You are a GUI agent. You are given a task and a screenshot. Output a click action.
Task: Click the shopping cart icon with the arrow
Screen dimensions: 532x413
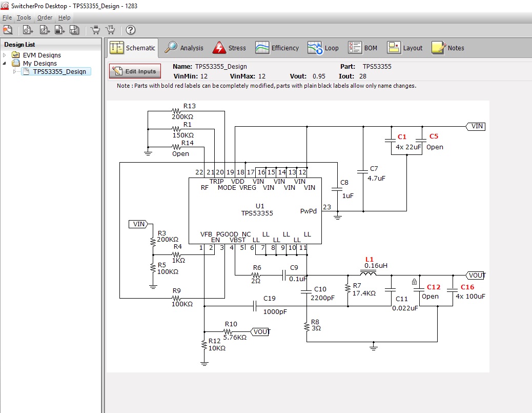[110, 30]
